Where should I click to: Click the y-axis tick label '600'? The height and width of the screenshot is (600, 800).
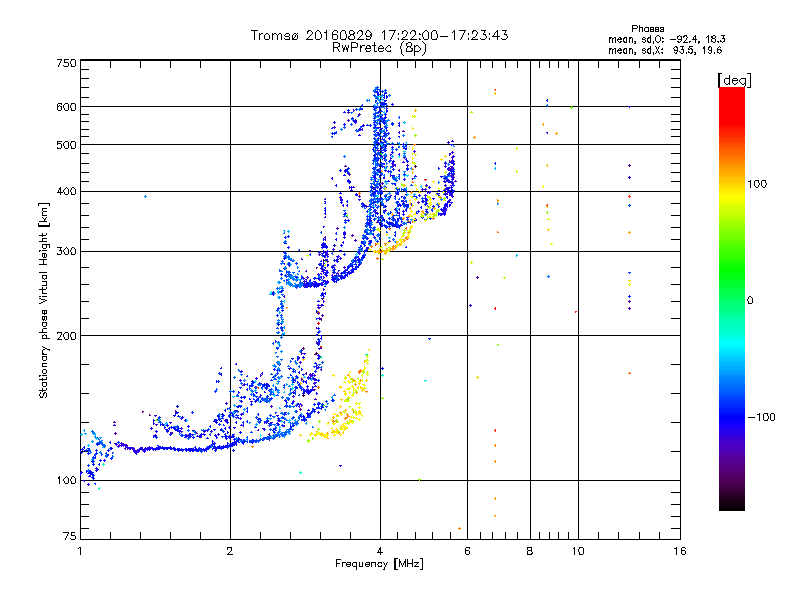(66, 107)
